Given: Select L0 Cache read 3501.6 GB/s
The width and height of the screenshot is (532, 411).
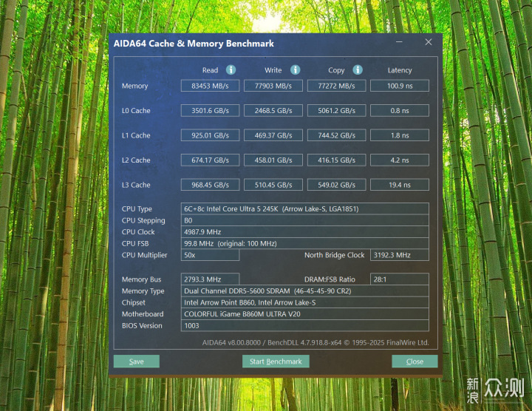Looking at the screenshot, I should tap(210, 111).
